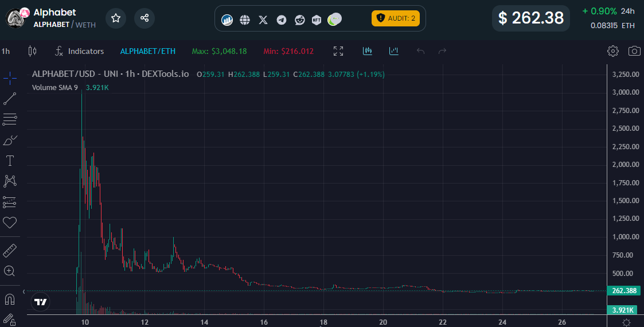This screenshot has height=327, width=644.
Task: Click the 3,000.00 price scale label
Action: coord(626,92)
